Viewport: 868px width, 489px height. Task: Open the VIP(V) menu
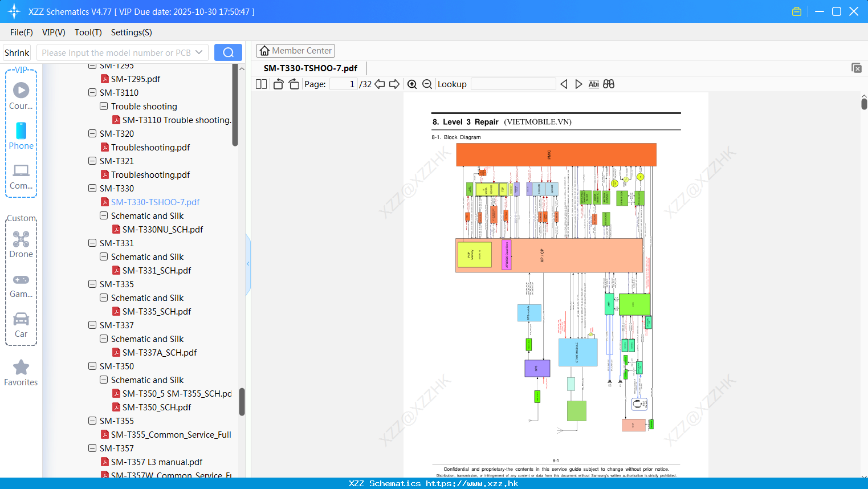point(54,32)
